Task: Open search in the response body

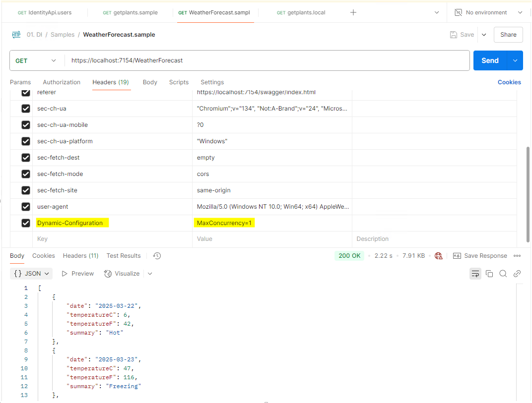Action: point(503,274)
